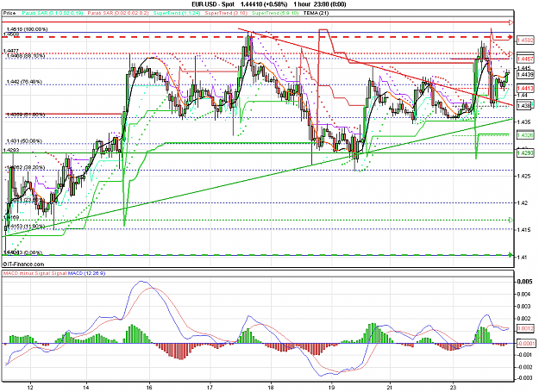
Task: Click the 1.435 price axis label
Action: pyautogui.click(x=523, y=121)
